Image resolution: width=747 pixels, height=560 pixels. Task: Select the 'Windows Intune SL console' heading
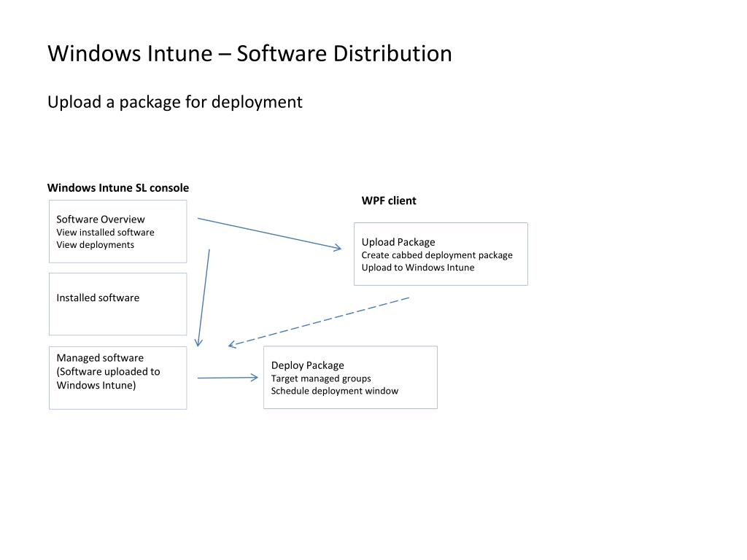(118, 187)
